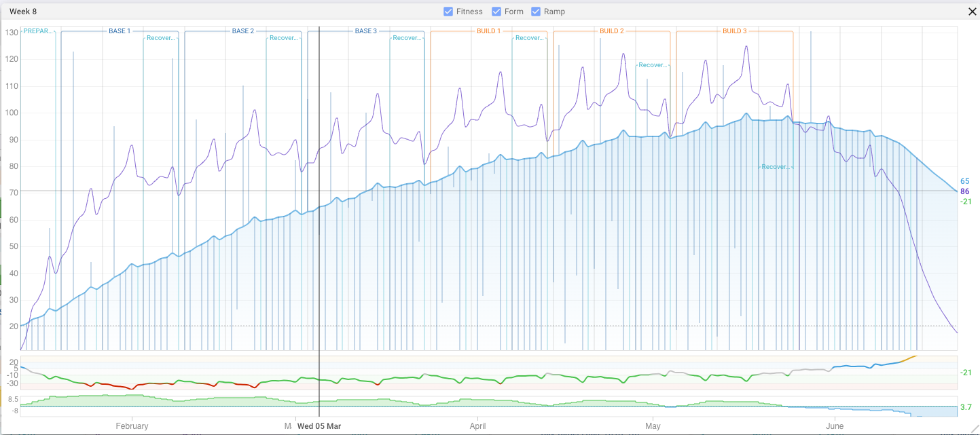Click the June label on time axis
Screen dimensions: 980x435
point(835,426)
